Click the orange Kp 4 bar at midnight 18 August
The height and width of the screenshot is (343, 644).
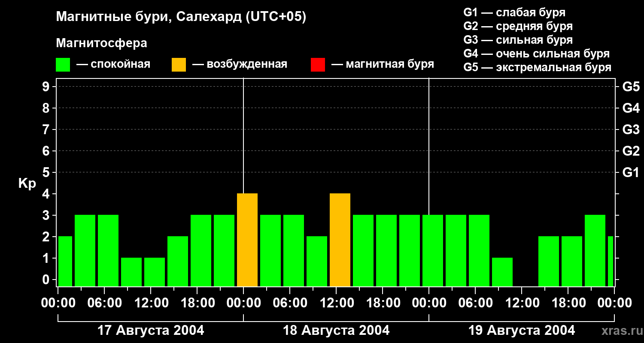[x=247, y=240]
